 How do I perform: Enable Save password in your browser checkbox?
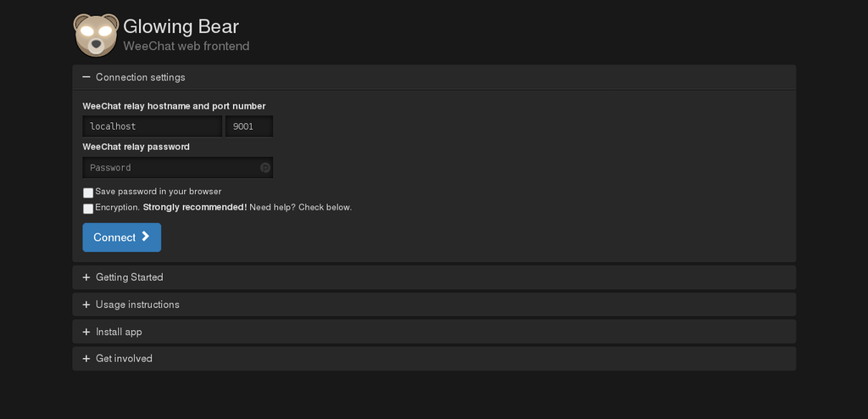pos(88,193)
